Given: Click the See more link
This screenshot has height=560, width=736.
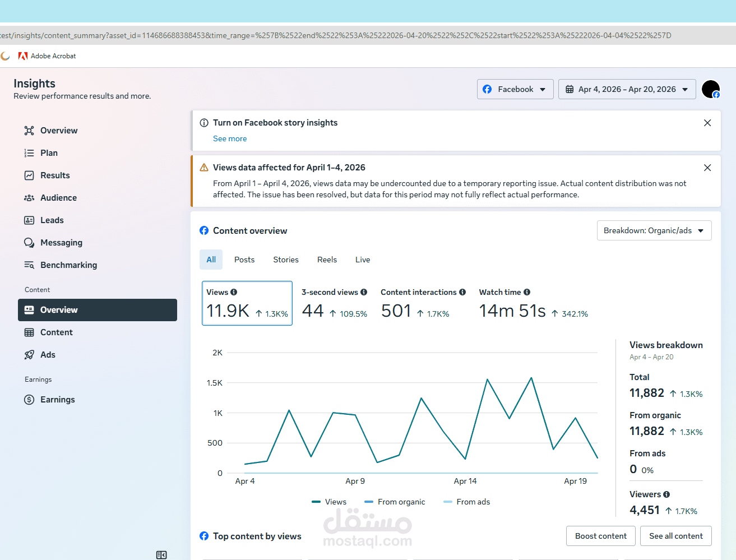Looking at the screenshot, I should (230, 138).
